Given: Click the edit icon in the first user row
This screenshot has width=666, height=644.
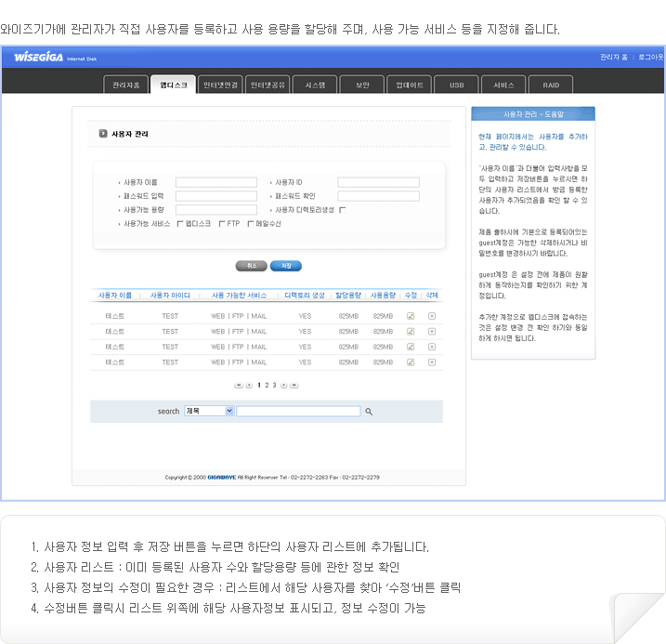Looking at the screenshot, I should point(411,316).
